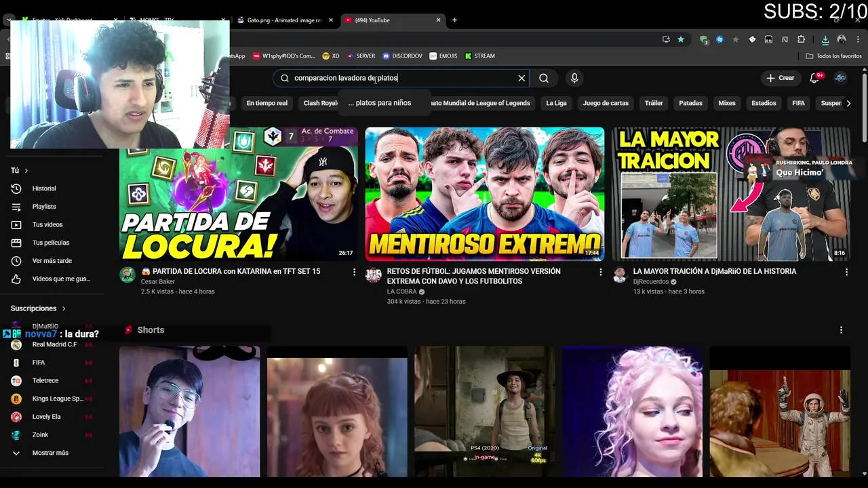868x488 pixels.
Task: Open the DISCORDOV bookmark
Action: coord(402,56)
